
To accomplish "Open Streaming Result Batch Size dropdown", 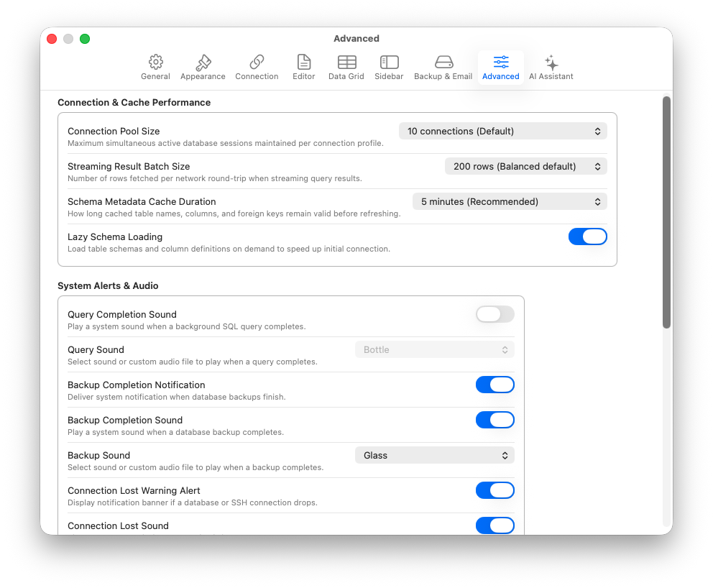I will pos(525,167).
